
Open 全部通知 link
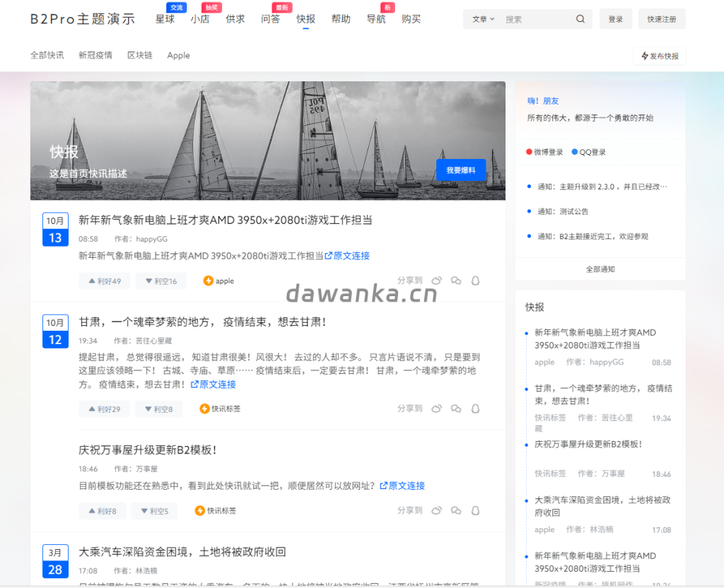[x=600, y=269]
